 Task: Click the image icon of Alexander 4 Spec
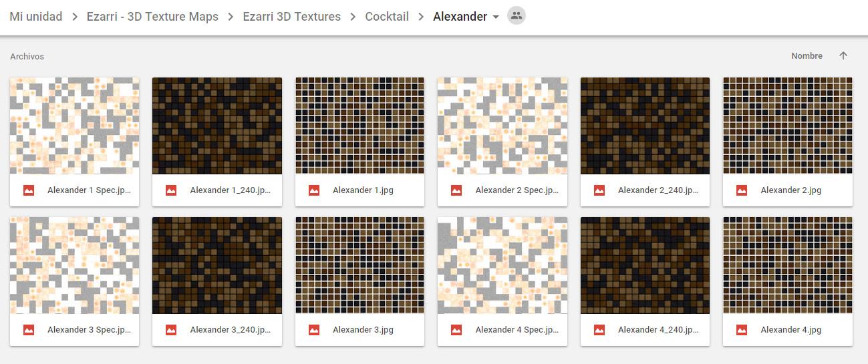click(456, 330)
